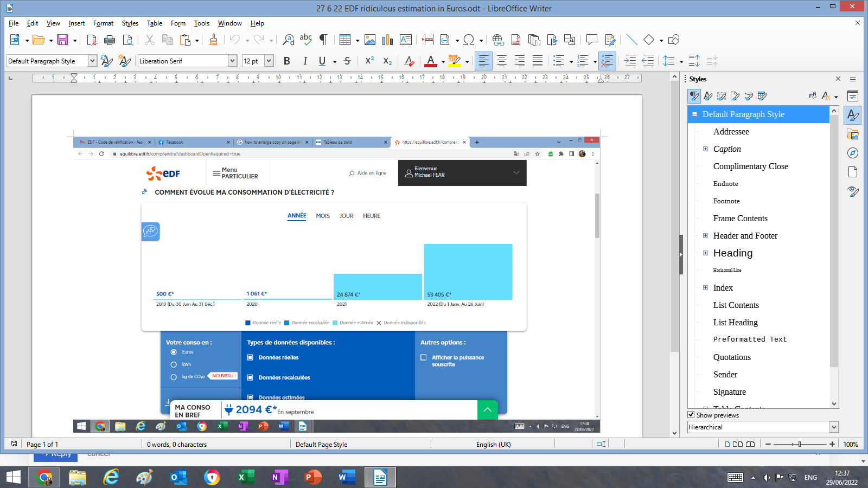Screen dimensions: 868x488
Task: Open the Format menu
Action: [103, 23]
